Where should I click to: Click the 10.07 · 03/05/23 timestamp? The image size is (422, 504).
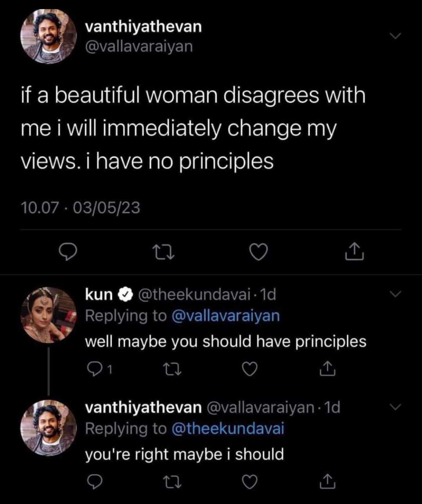coord(80,208)
